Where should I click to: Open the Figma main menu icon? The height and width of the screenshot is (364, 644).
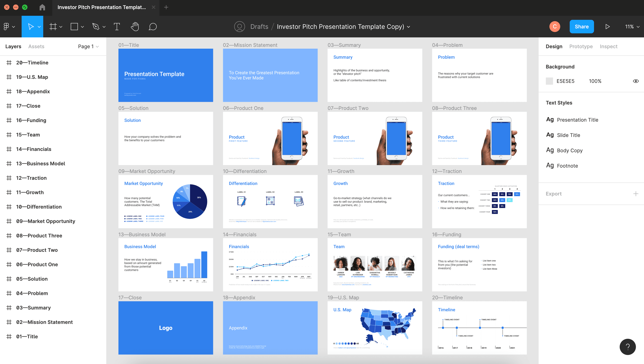click(6, 27)
